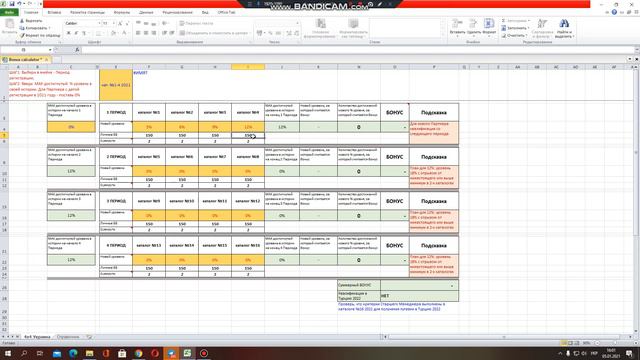Open Chrome from the taskbar
This screenshot has height=360, width=640.
pos(138,353)
